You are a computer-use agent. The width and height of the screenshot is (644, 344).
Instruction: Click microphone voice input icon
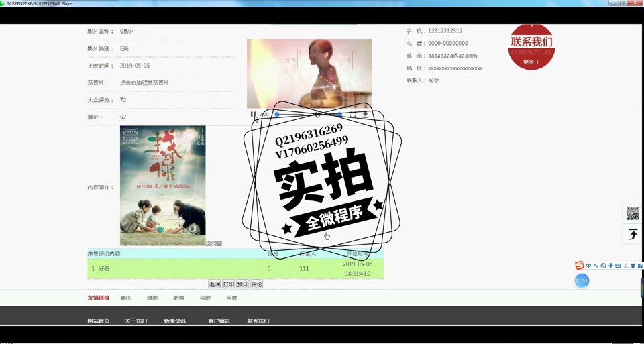(610, 266)
